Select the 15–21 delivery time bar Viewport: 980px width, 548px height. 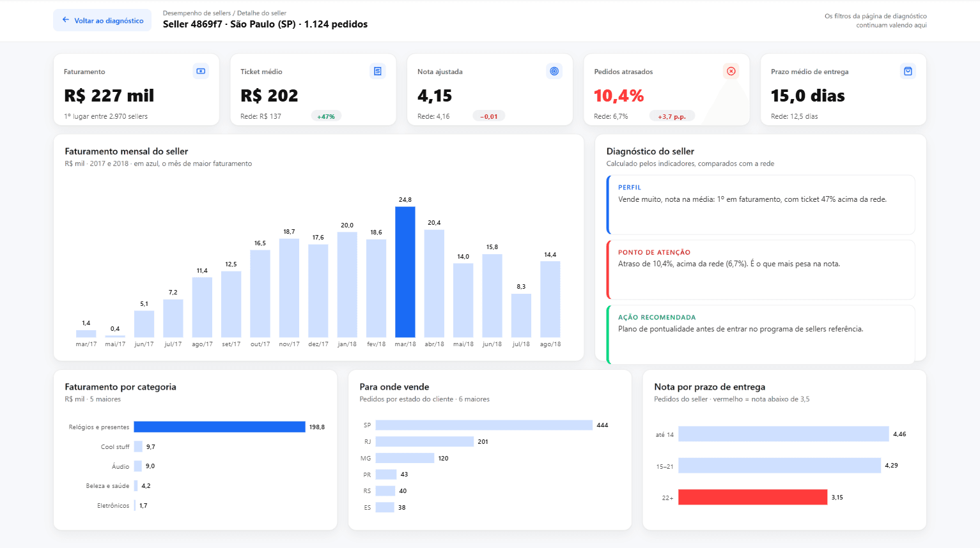(x=779, y=466)
